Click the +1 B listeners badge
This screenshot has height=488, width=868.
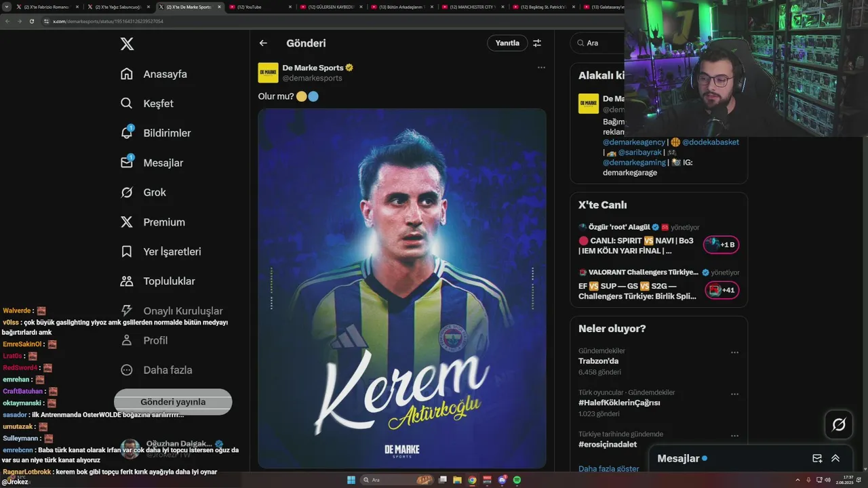[x=721, y=245]
